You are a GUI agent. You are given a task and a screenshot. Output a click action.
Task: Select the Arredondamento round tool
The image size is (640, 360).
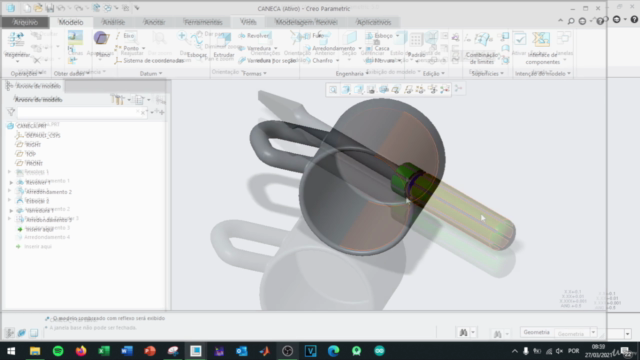330,48
